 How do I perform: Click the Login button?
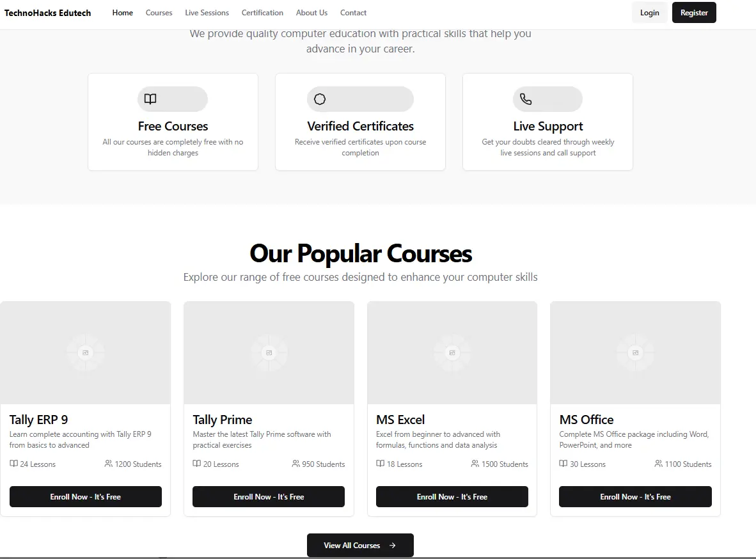click(649, 13)
